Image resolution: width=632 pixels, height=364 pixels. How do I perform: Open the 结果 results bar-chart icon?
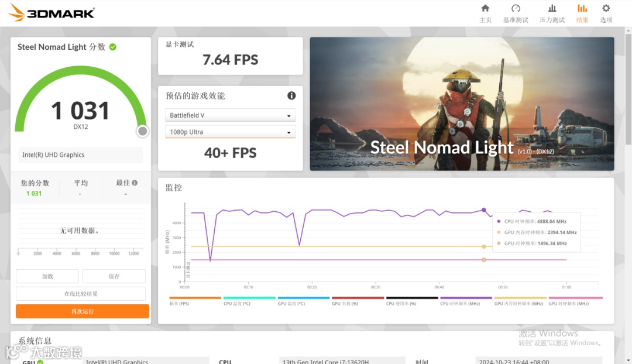pos(582,8)
